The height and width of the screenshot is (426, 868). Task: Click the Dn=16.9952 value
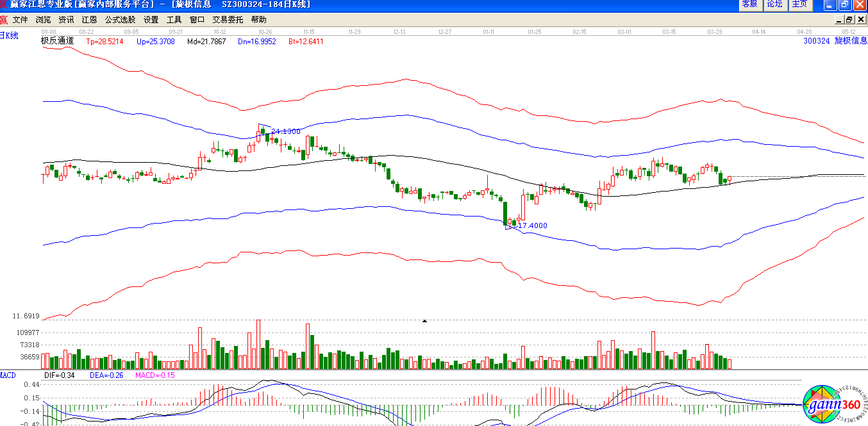pos(257,41)
